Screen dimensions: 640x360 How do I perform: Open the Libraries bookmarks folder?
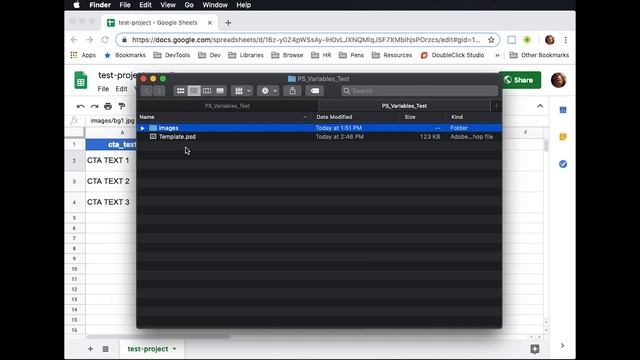click(x=246, y=55)
